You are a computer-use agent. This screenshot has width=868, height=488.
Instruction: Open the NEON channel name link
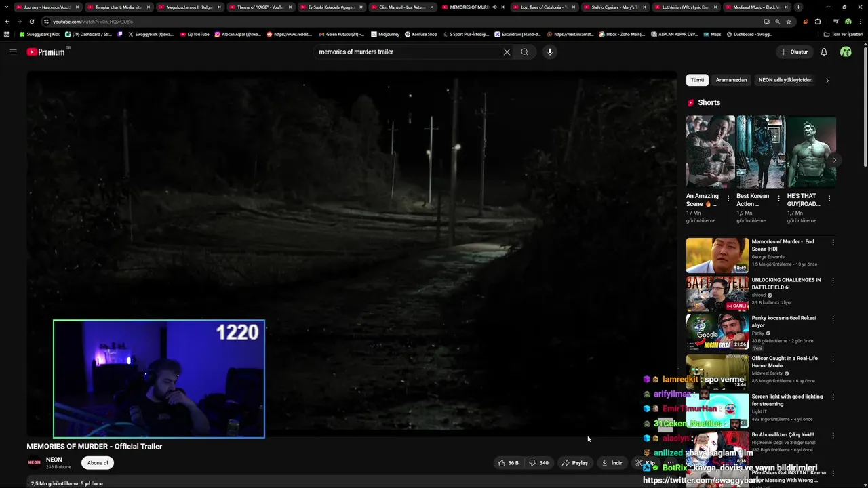tap(54, 460)
